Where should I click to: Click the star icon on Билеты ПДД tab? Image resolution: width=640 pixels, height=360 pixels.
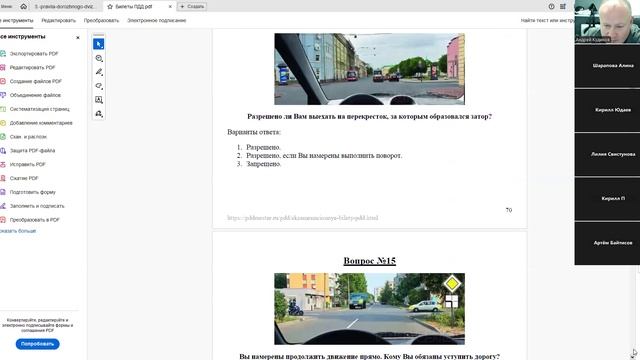pyautogui.click(x=110, y=7)
